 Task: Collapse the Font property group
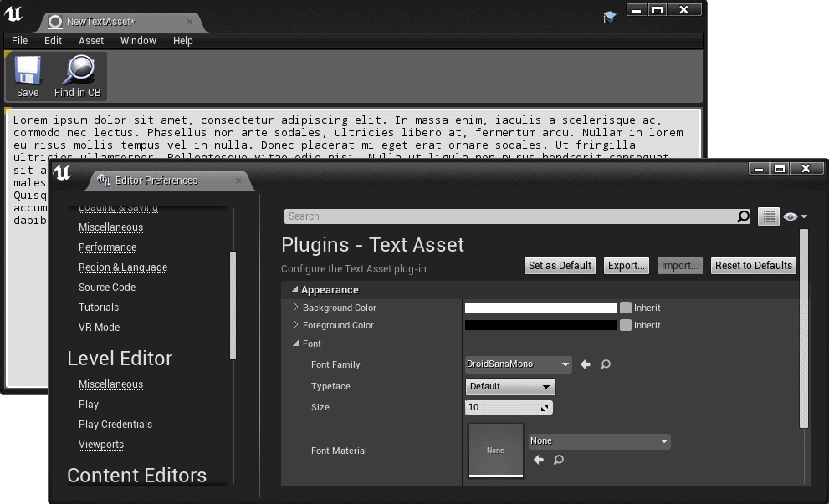(x=295, y=344)
